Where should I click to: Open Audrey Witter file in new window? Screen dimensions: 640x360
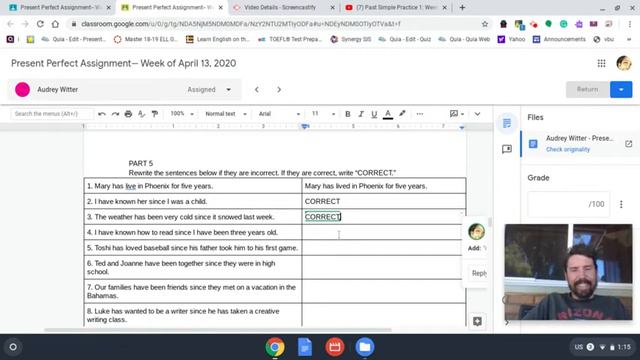[x=628, y=144]
